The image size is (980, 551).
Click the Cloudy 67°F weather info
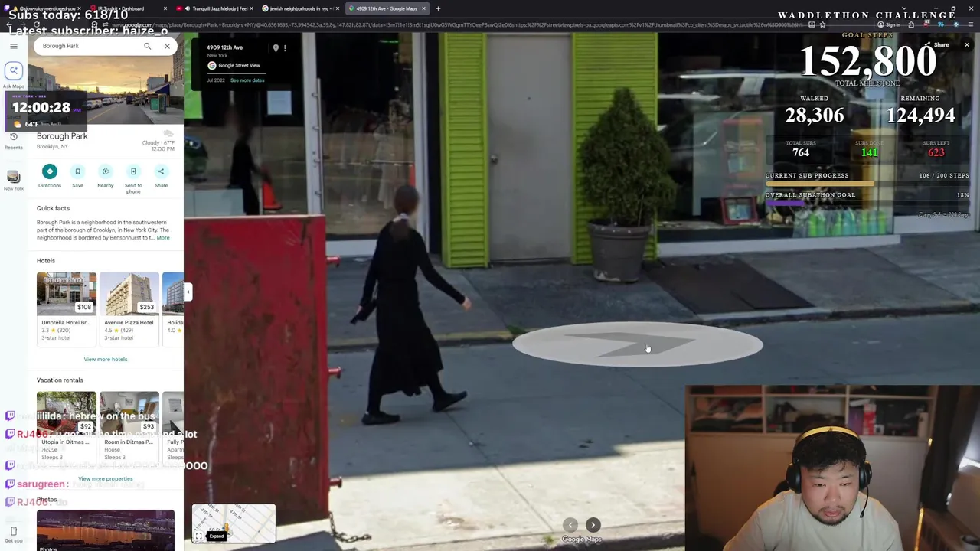pos(158,143)
